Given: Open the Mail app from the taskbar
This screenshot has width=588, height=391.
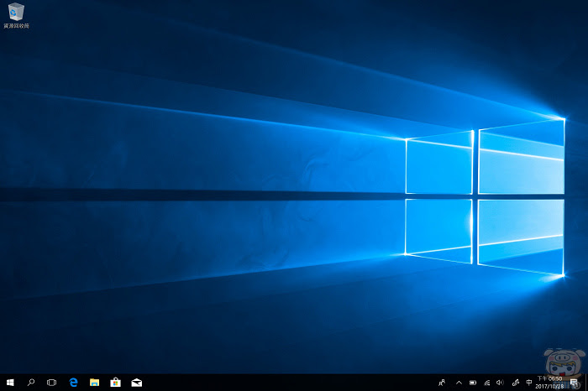Looking at the screenshot, I should pos(136,383).
